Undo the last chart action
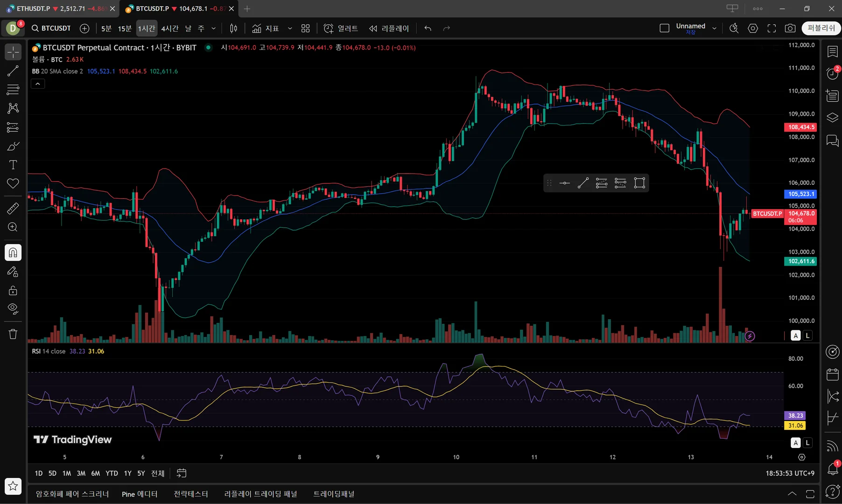 tap(428, 28)
